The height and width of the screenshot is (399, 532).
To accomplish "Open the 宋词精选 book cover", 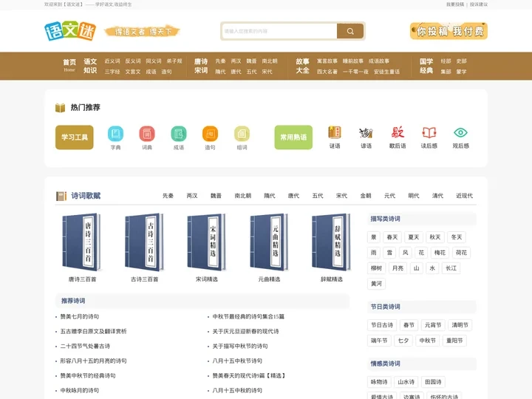I will click(207, 242).
